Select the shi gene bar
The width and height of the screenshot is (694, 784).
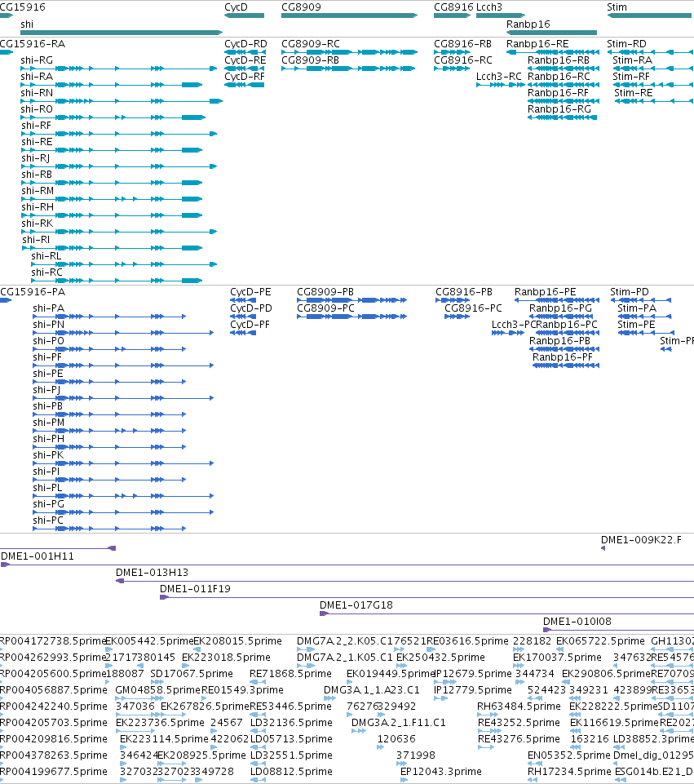coord(122,33)
